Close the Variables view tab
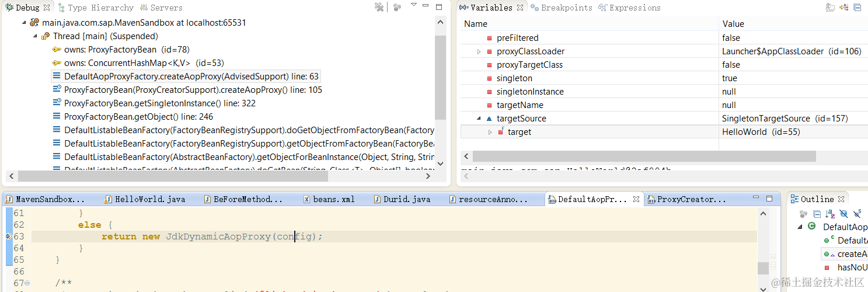Viewport: 868px width, 292px height. pos(520,8)
